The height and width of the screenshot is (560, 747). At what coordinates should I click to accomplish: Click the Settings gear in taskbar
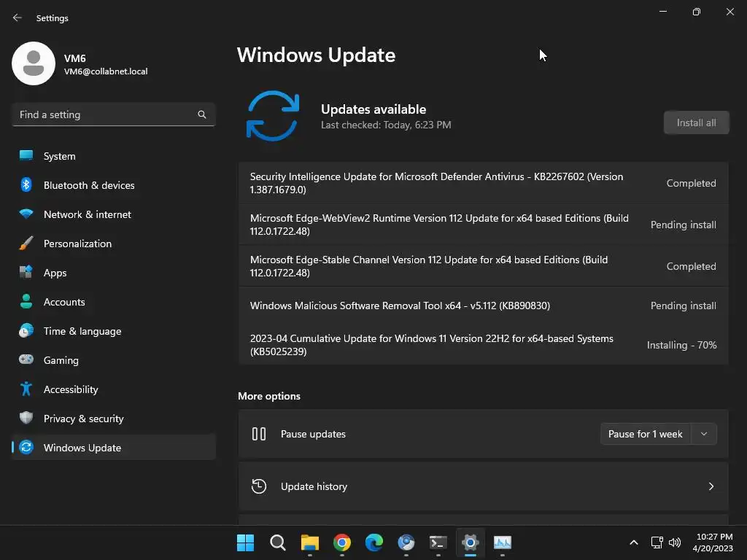click(x=471, y=542)
